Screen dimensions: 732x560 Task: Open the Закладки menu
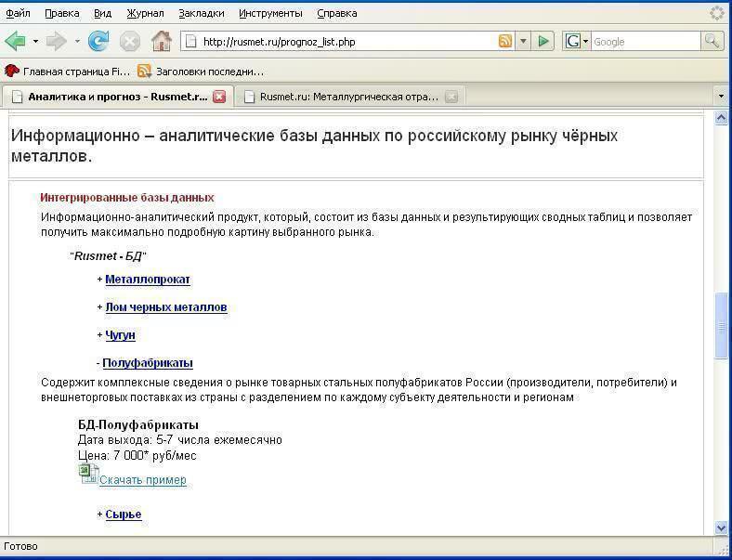(202, 13)
